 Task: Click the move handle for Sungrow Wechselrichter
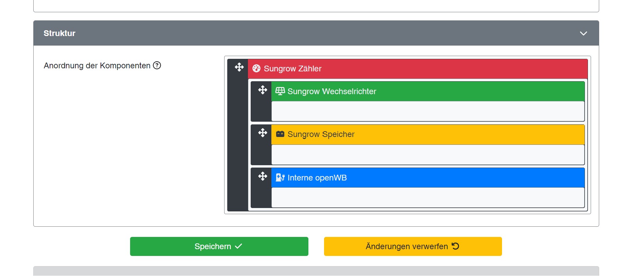coord(263,90)
